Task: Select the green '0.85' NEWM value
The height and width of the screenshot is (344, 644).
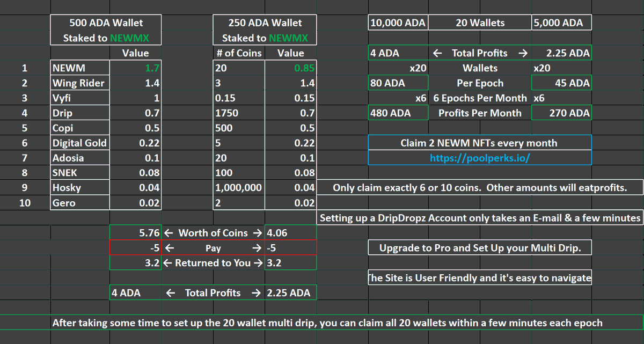Action: [290, 68]
